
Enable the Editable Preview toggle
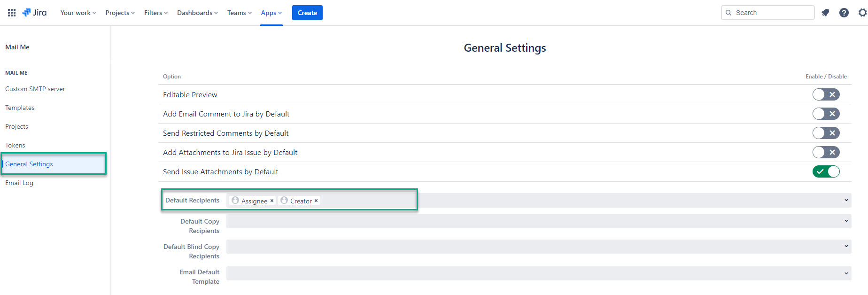coord(826,94)
